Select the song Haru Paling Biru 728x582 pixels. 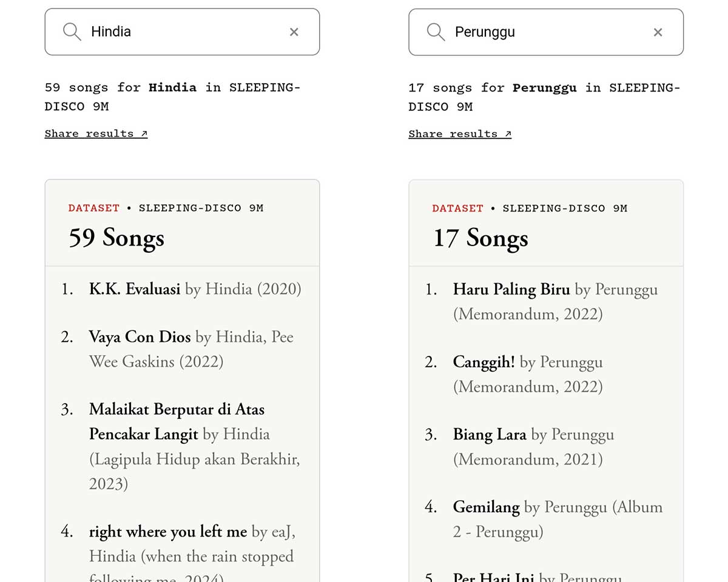511,289
